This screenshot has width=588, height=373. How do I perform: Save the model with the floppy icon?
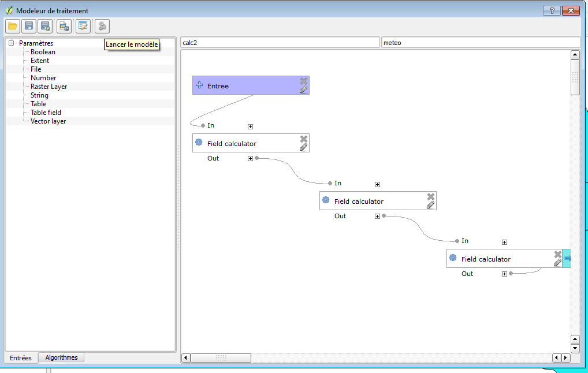(x=28, y=26)
